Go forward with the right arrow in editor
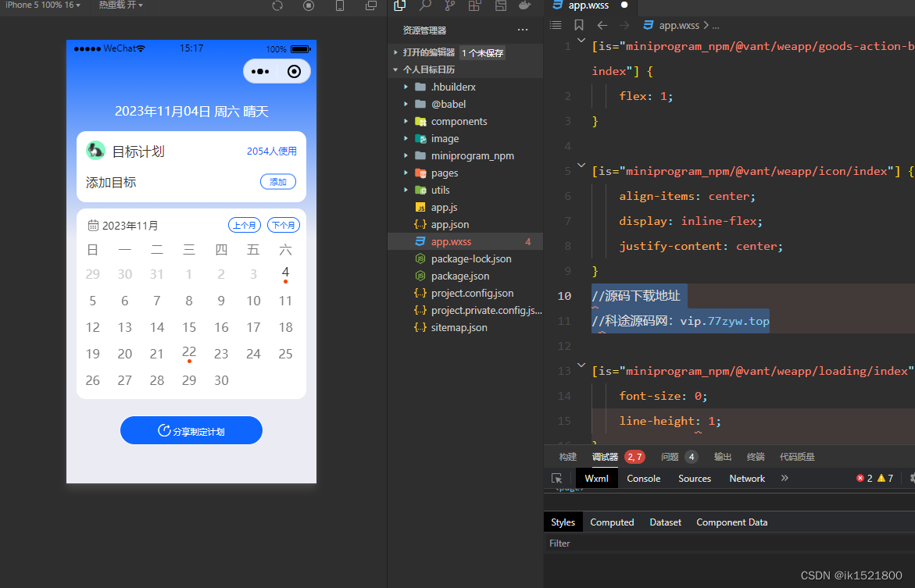915x588 pixels. [x=624, y=25]
